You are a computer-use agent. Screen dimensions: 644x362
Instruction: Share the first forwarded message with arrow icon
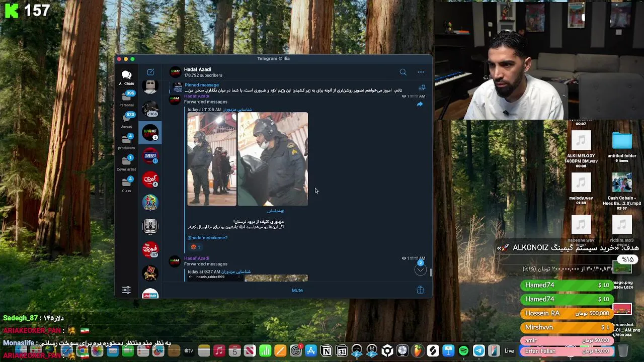420,104
